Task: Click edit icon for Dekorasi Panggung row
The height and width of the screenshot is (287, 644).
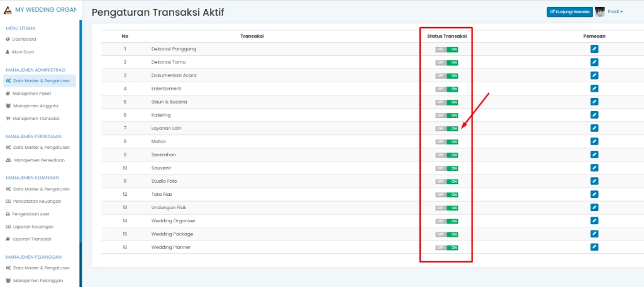Action: pyautogui.click(x=594, y=49)
